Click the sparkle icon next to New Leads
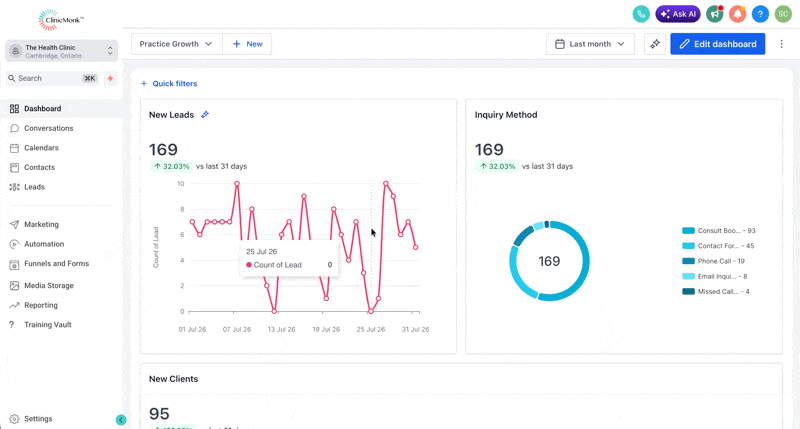 [205, 115]
